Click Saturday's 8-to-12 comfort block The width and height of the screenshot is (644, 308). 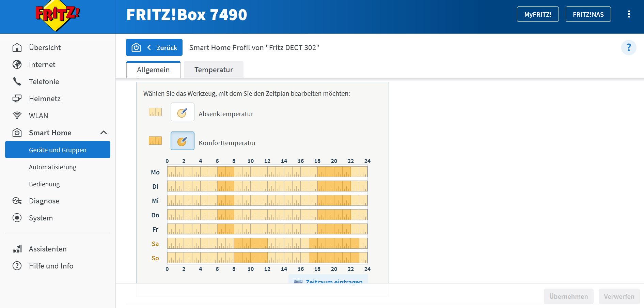(251, 243)
